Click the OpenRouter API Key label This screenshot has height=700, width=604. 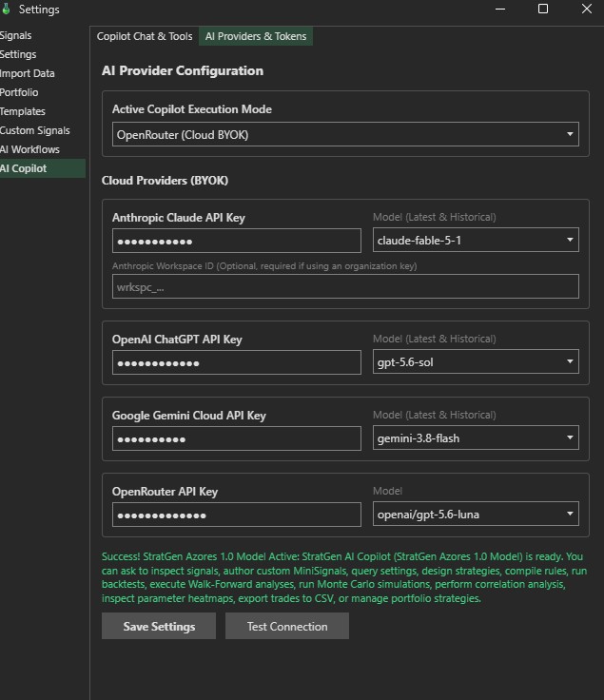165,492
